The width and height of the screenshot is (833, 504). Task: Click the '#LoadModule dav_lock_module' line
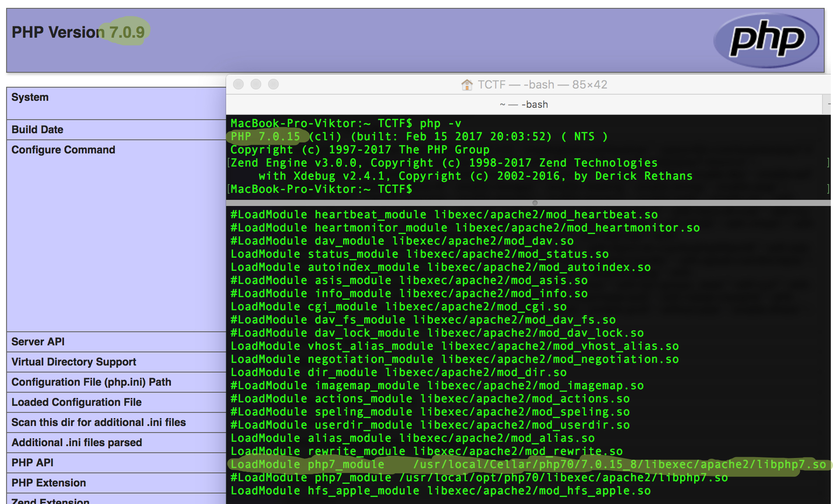pyautogui.click(x=437, y=333)
